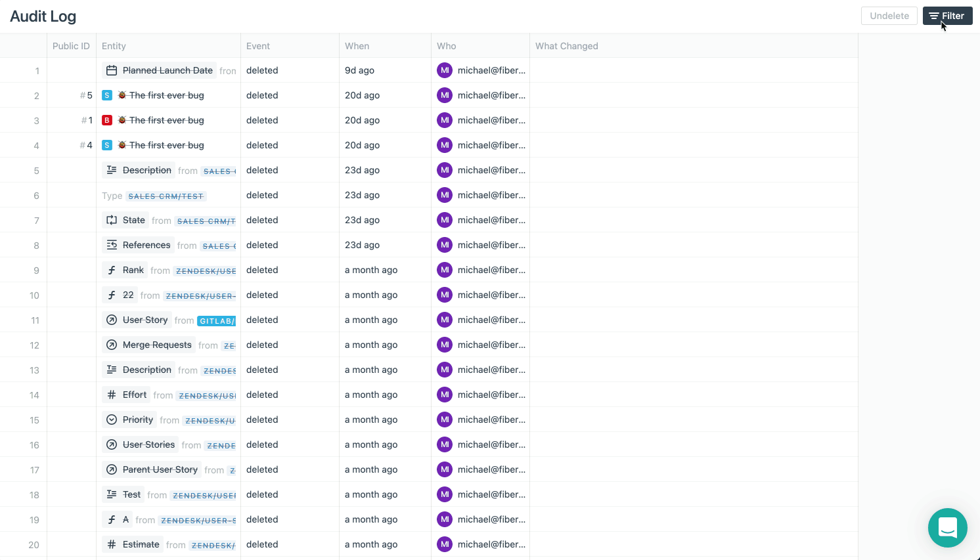The height and width of the screenshot is (560, 980).
Task: Click the SALES CRM/TEST type badge in row 6
Action: tap(166, 196)
